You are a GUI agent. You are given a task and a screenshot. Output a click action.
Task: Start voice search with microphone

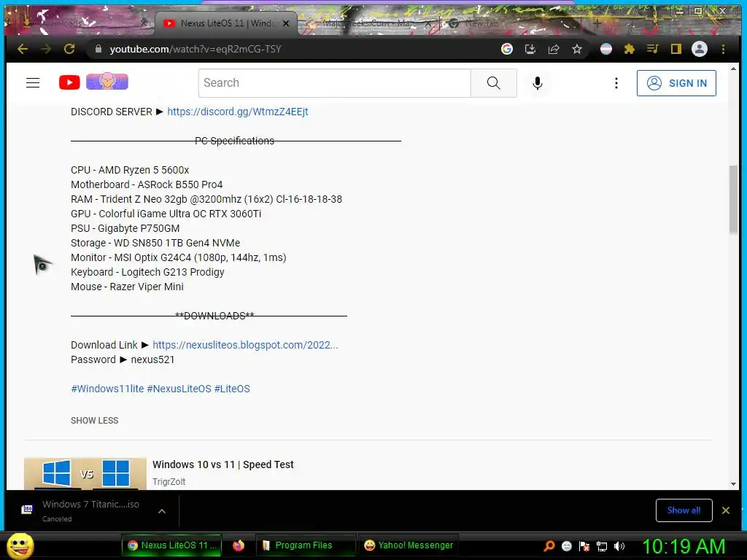[538, 83]
